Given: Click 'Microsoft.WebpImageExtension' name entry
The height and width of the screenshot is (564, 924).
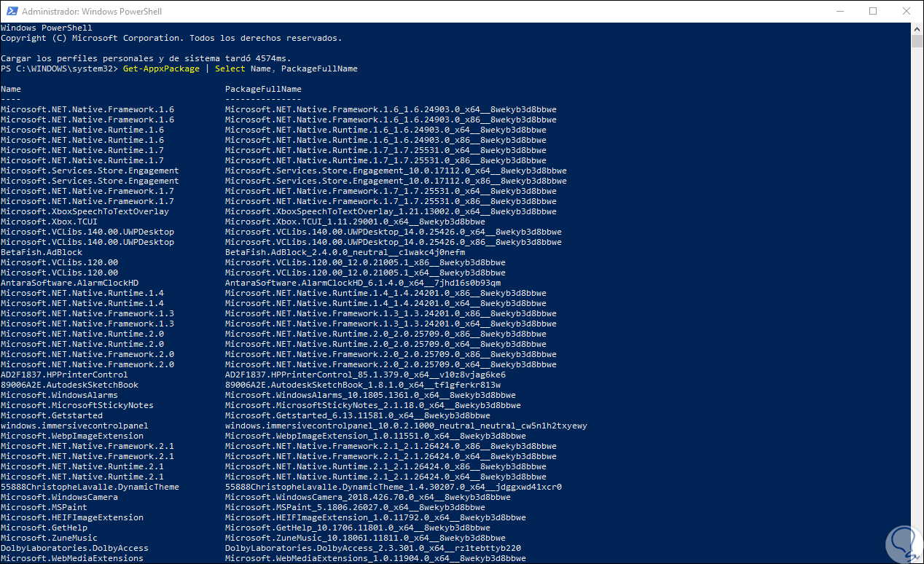Looking at the screenshot, I should 72,436.
